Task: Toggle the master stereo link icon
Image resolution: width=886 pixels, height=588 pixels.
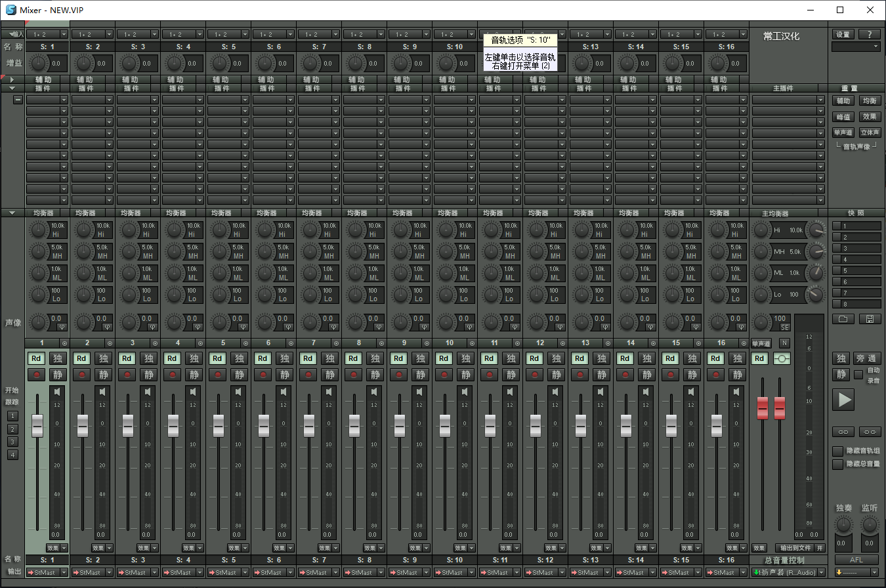Action: [x=782, y=358]
